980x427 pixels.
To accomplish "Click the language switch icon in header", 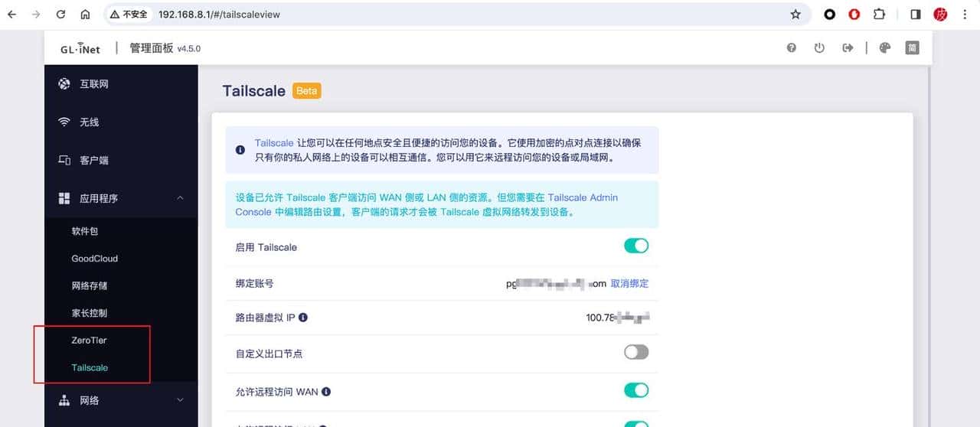I will point(912,47).
